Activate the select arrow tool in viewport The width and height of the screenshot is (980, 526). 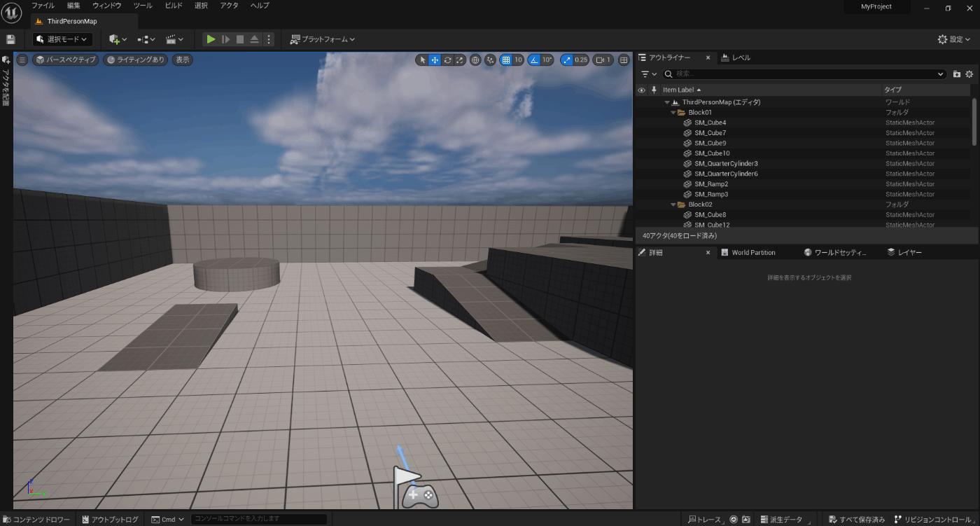(x=422, y=60)
